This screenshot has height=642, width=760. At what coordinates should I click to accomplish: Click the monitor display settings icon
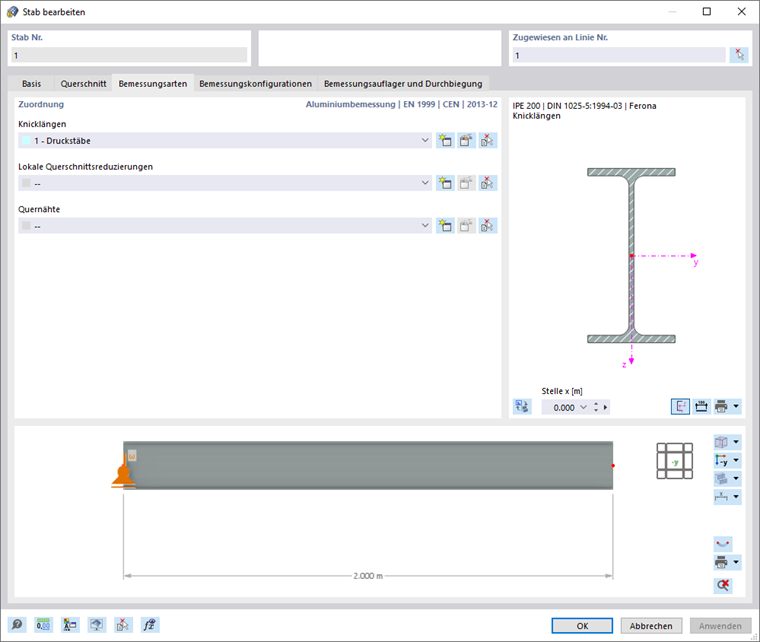pos(96,625)
